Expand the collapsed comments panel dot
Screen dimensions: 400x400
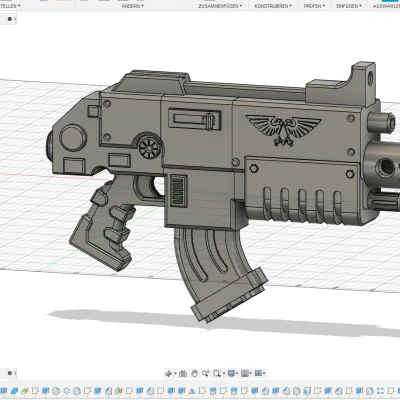point(9,373)
